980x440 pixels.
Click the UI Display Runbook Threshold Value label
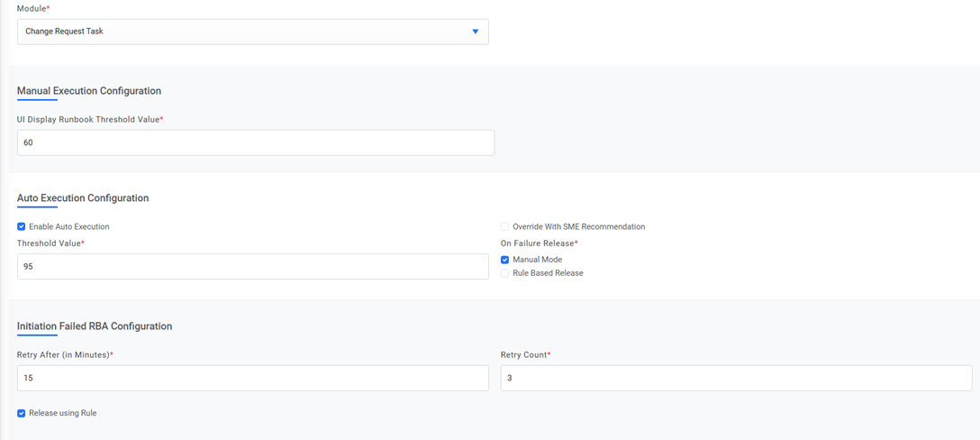point(89,120)
